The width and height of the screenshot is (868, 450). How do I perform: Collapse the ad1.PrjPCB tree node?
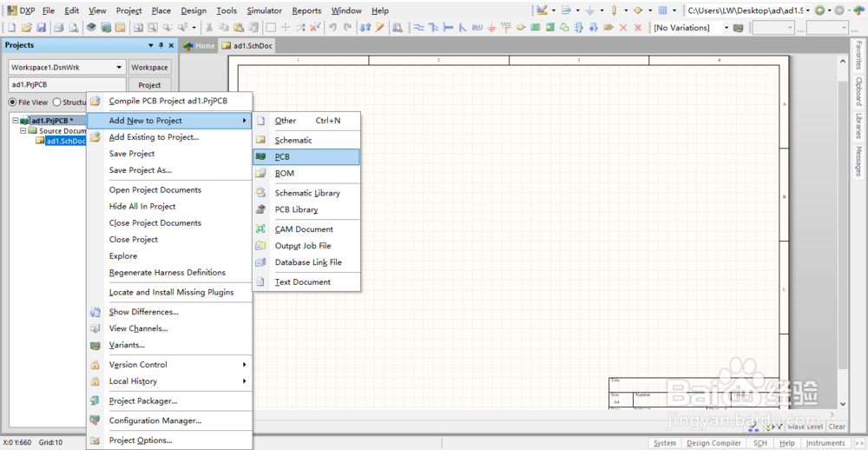coord(15,120)
